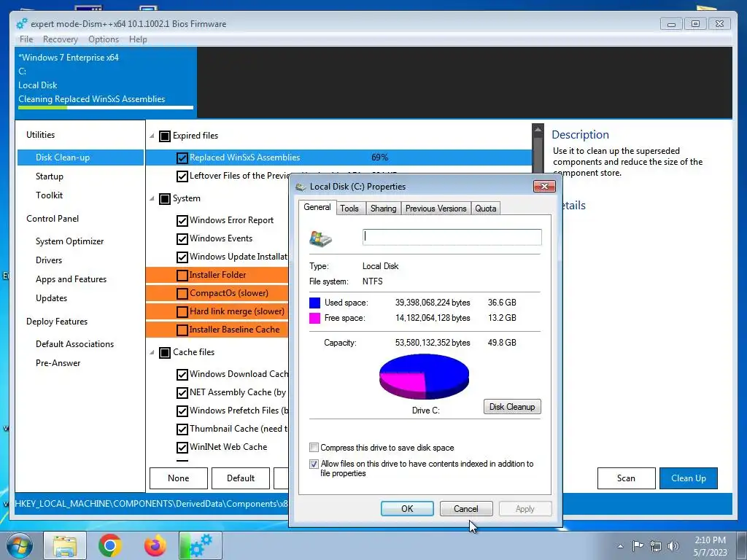The image size is (747, 560).
Task: Click the cleaning progress bar under WinSxS
Action: tap(106, 108)
